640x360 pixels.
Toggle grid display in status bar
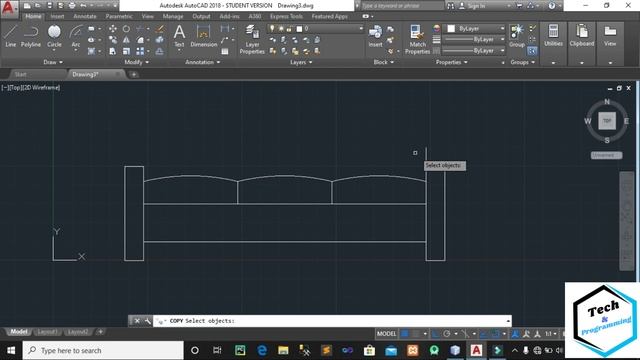(x=405, y=334)
